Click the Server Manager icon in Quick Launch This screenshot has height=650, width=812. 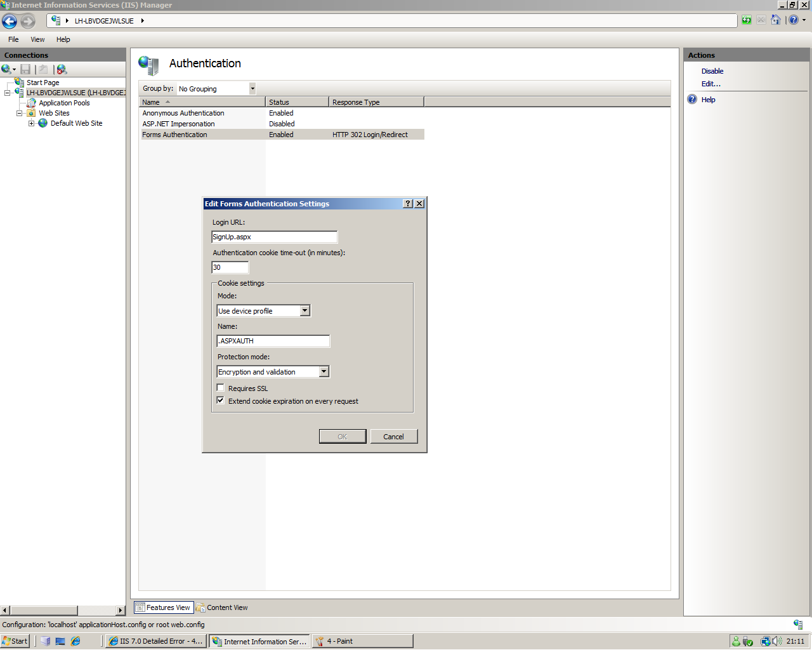pos(45,641)
